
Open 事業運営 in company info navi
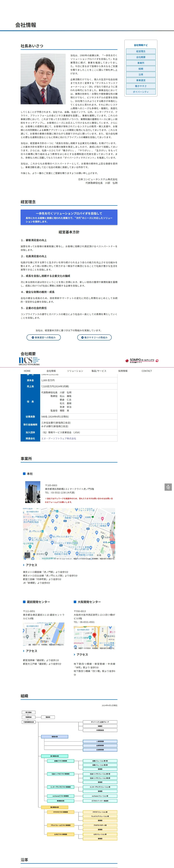click(x=141, y=80)
